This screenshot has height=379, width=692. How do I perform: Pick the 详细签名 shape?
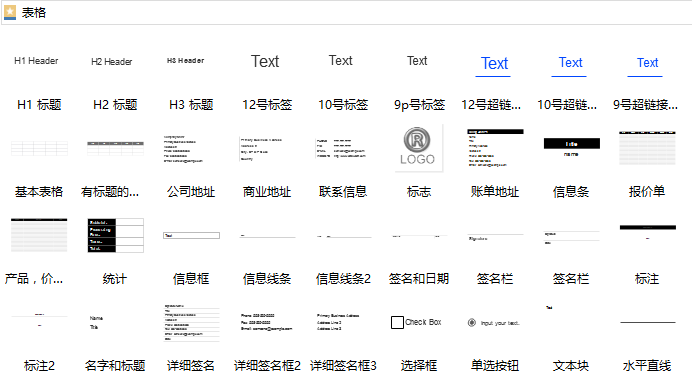click(192, 323)
